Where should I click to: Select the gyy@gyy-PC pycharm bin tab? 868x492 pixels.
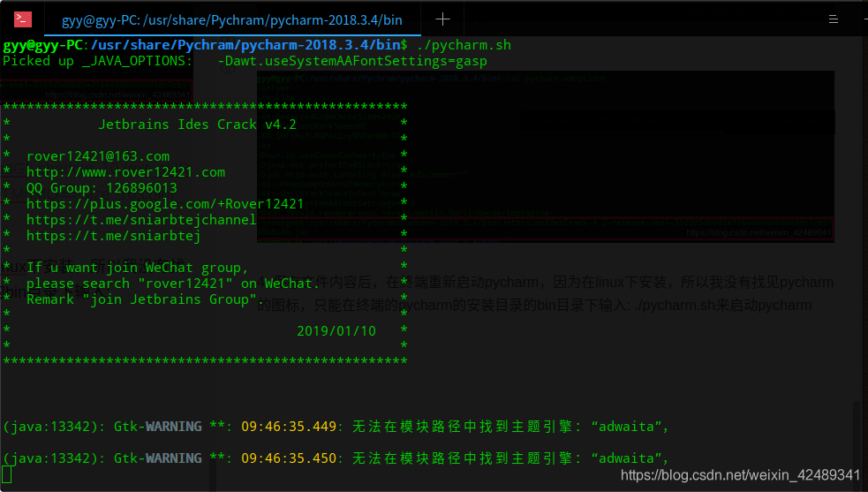(232, 20)
